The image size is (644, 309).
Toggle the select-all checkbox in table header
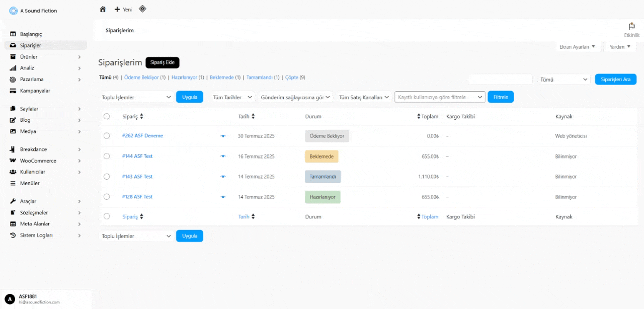107,116
